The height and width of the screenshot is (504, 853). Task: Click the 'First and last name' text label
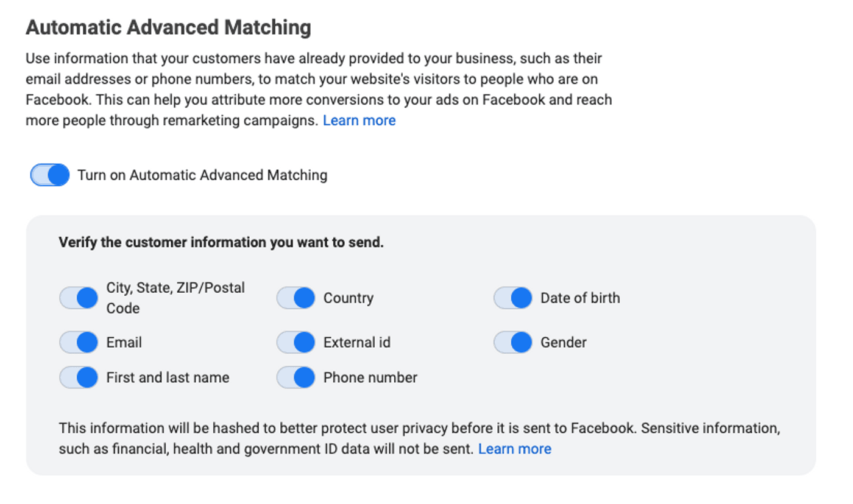168,377
